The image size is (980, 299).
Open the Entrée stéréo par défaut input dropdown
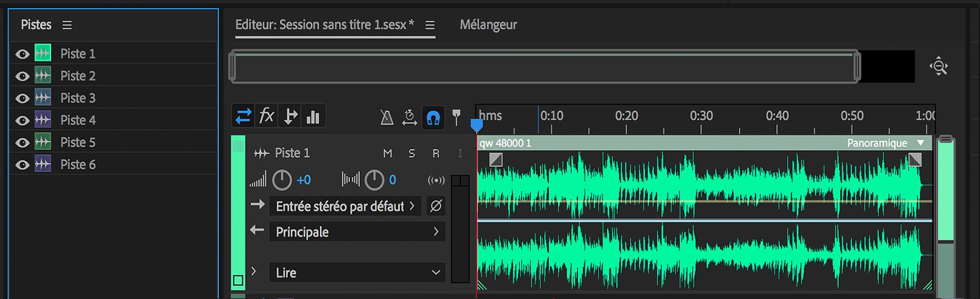tap(345, 206)
